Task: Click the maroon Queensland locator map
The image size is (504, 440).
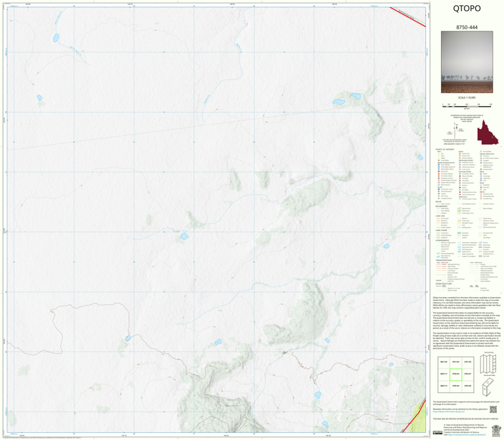Action: [488, 132]
